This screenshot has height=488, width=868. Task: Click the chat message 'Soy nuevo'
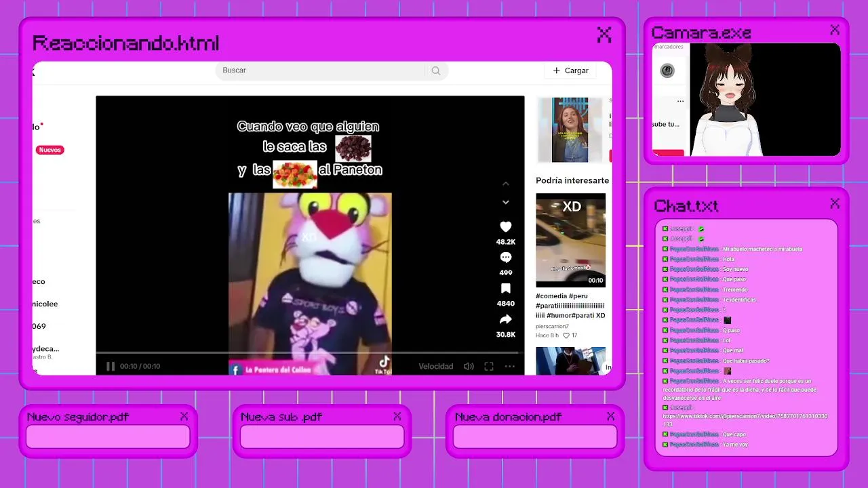736,269
